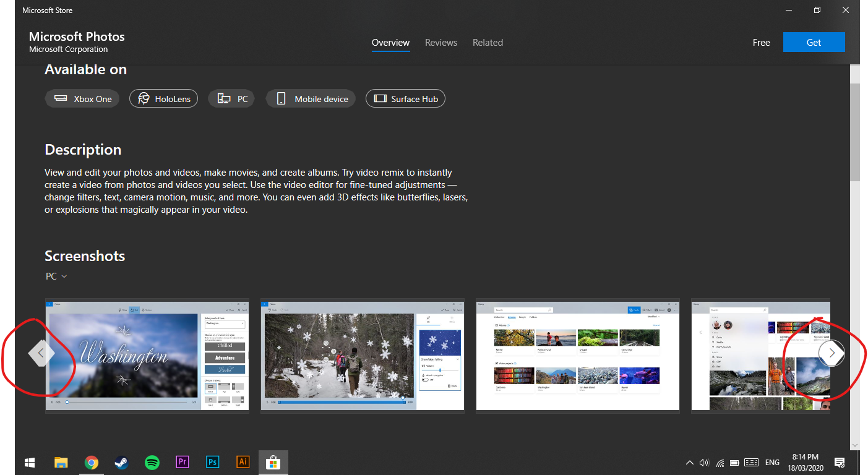
Task: Switch to the Reviews tab
Action: [x=441, y=43]
